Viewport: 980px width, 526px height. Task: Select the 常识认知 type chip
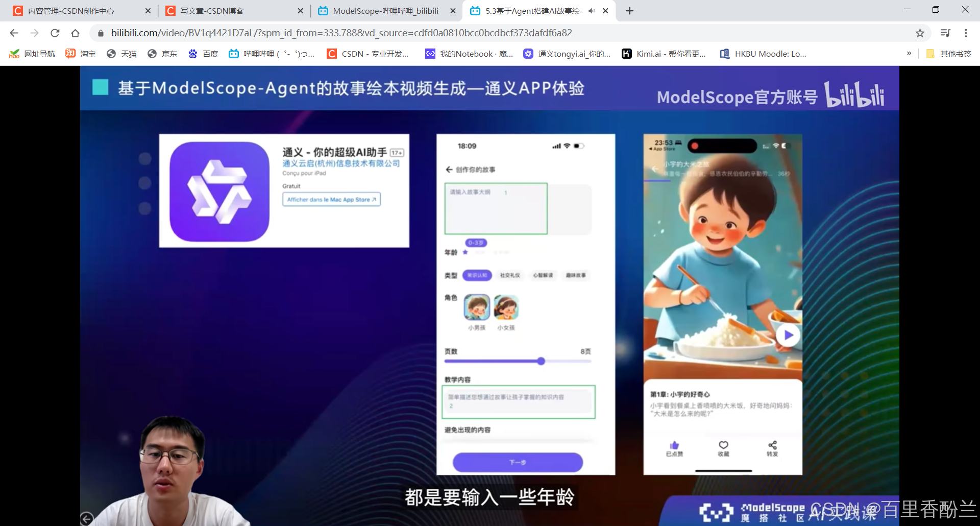click(477, 275)
